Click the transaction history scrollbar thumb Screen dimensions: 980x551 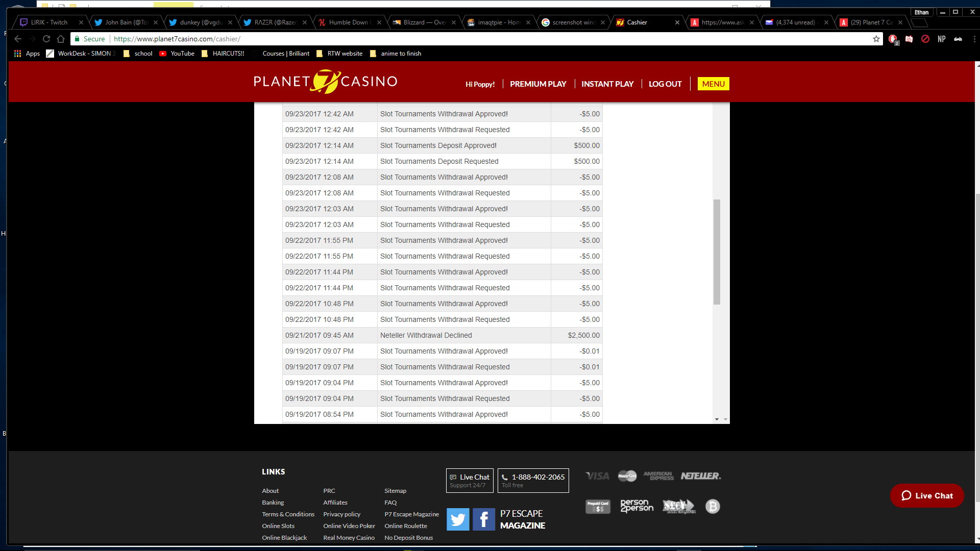coord(717,252)
